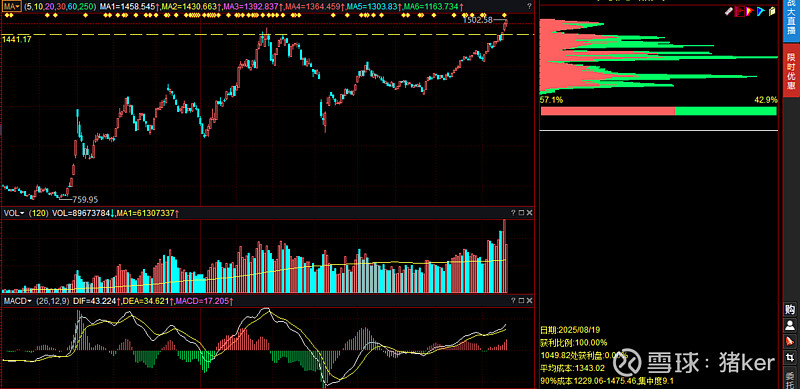The width and height of the screenshot is (800, 389).
Task: Expand the MACD indicator dropdown
Action: [18, 301]
